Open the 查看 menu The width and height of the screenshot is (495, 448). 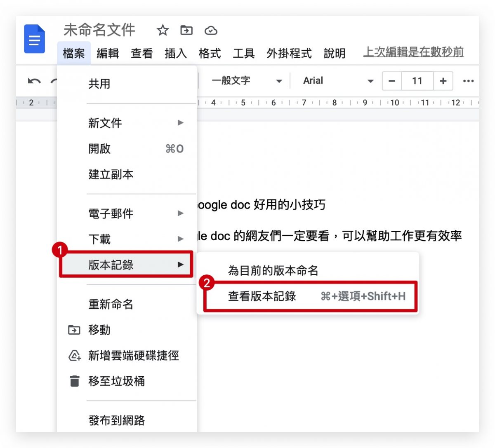tap(141, 53)
